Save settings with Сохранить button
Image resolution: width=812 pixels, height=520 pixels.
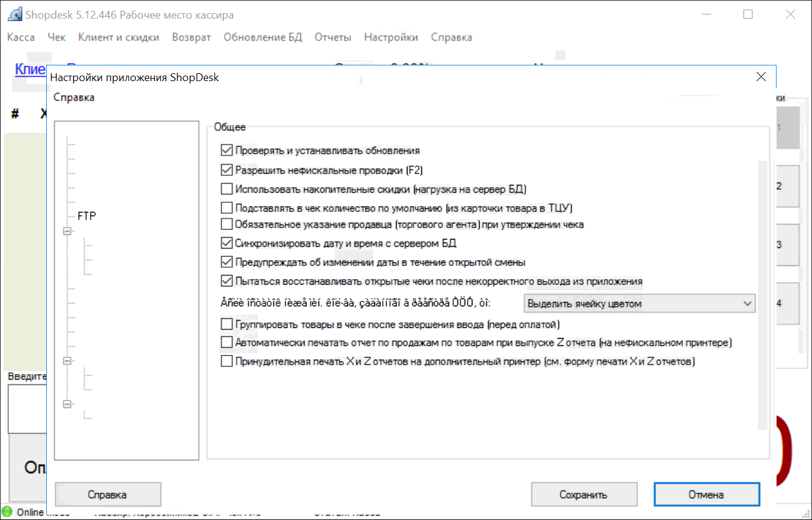[x=583, y=495]
